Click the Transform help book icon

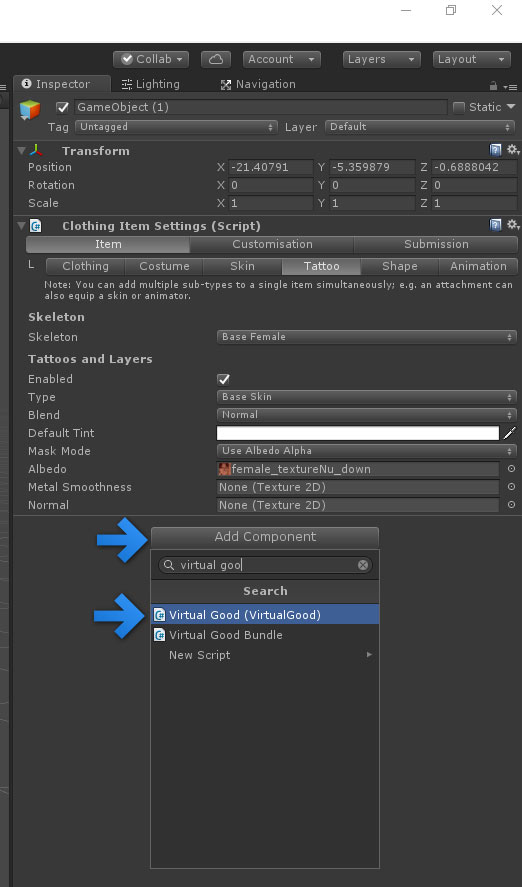pyautogui.click(x=495, y=150)
